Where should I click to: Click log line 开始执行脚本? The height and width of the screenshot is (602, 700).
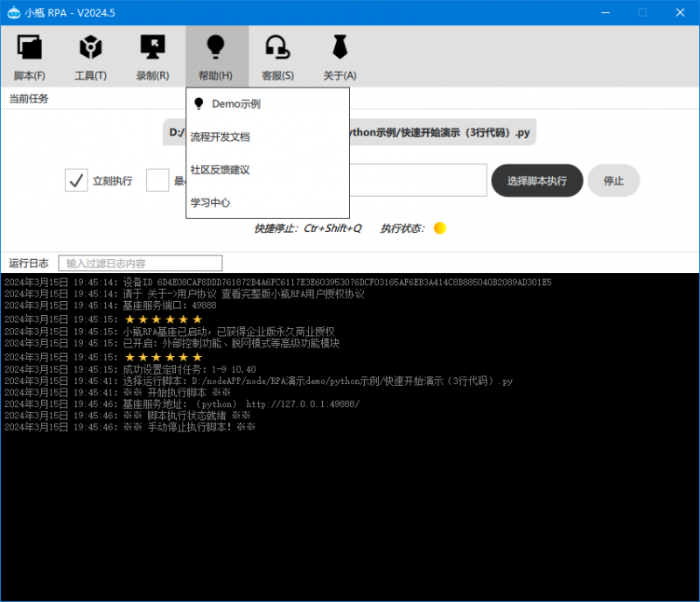pyautogui.click(x=117, y=393)
